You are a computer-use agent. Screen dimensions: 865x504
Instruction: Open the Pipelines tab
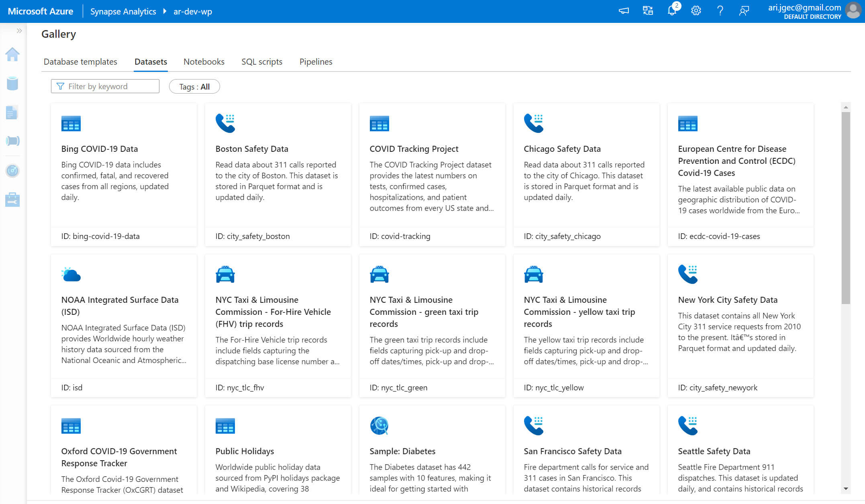coord(316,62)
